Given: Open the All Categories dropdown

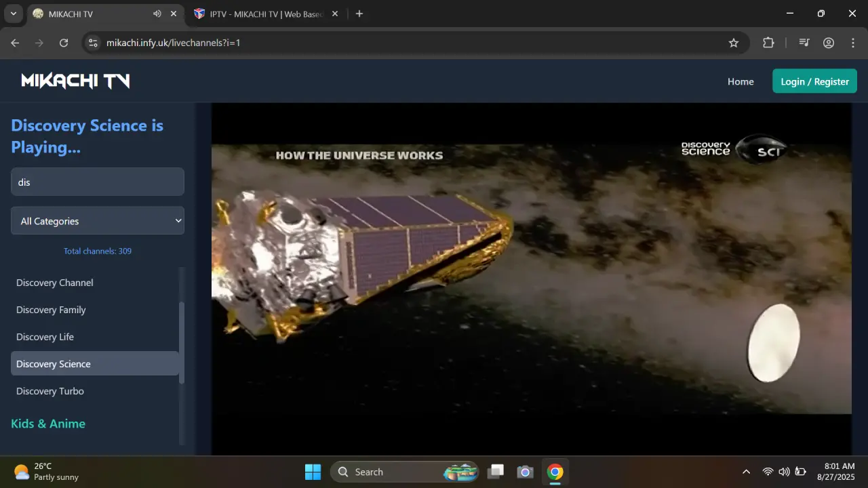Looking at the screenshot, I should coord(98,220).
